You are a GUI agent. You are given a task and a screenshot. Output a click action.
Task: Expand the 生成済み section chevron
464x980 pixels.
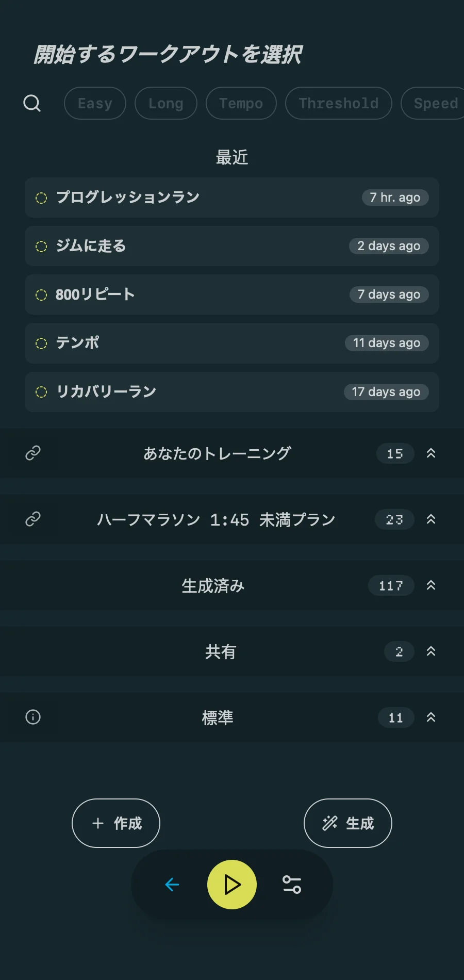tap(431, 585)
